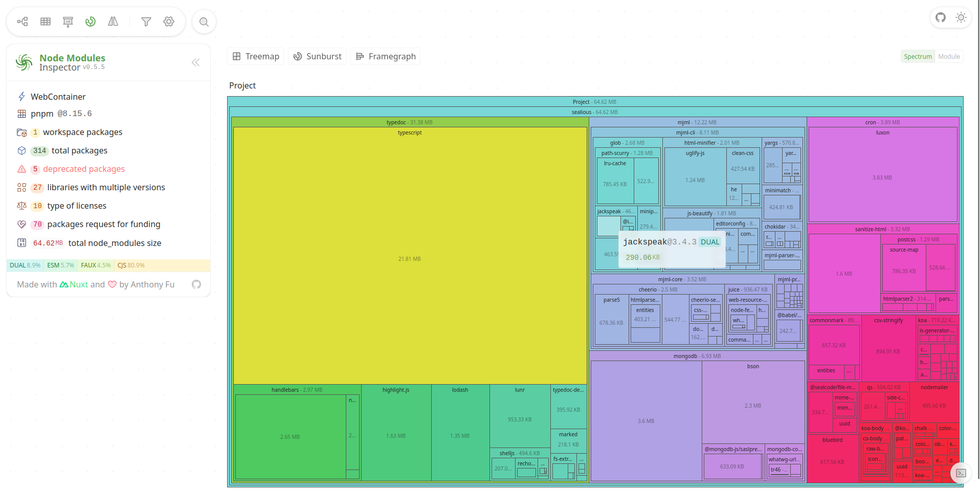
Task: Switch to the Framegraph tab
Action: coord(386,56)
